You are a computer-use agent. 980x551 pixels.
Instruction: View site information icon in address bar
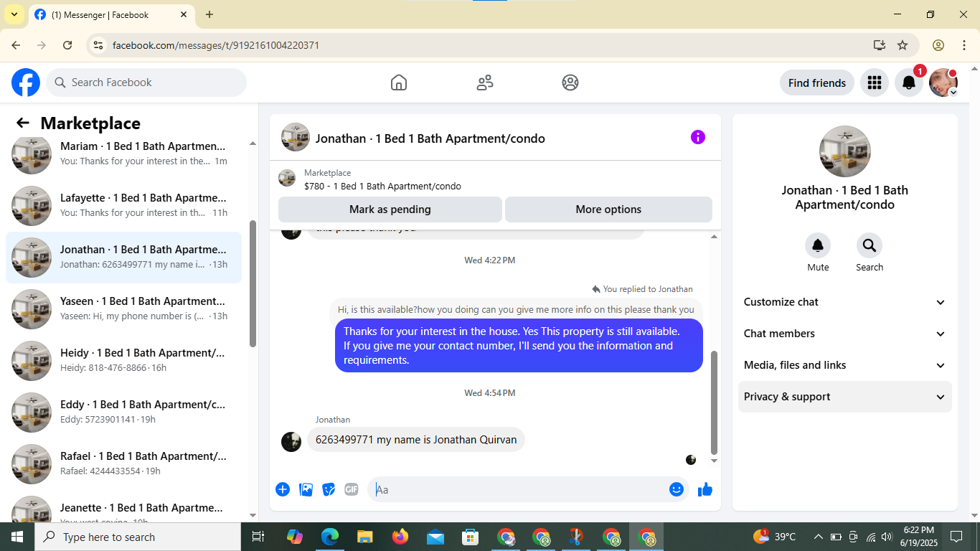(99, 45)
